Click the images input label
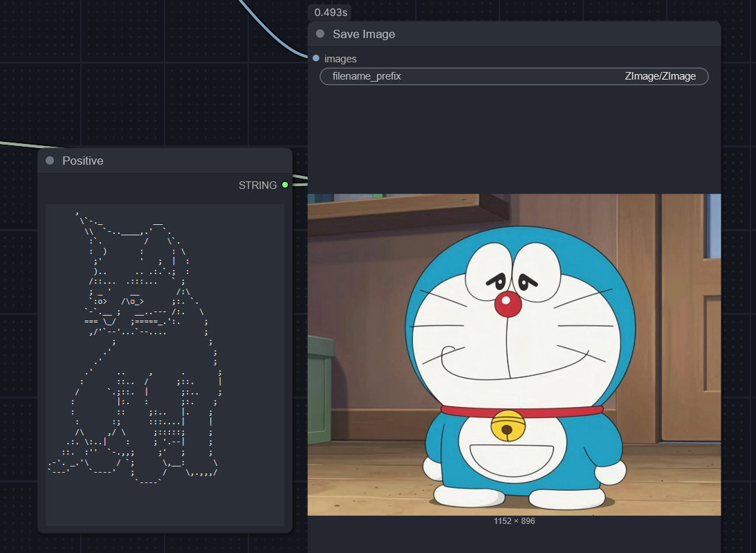Image resolution: width=756 pixels, height=553 pixels. (x=340, y=59)
